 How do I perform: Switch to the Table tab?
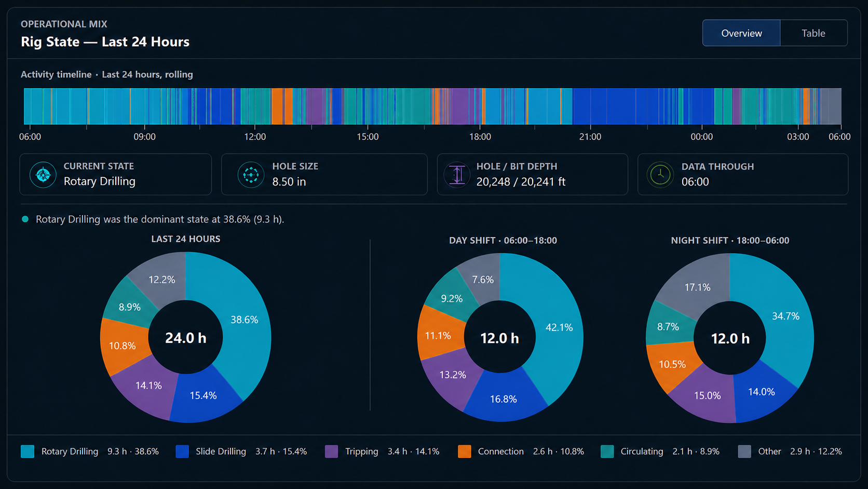[x=813, y=33]
